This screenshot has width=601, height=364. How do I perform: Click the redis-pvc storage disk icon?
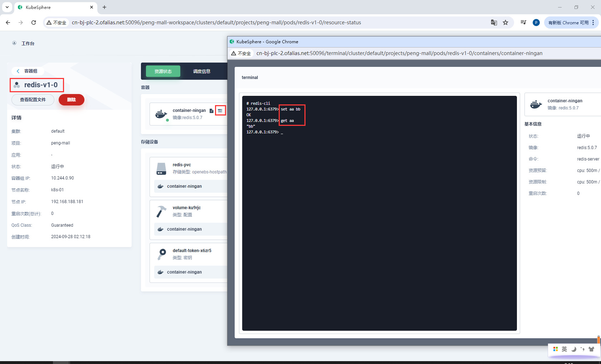(161, 168)
